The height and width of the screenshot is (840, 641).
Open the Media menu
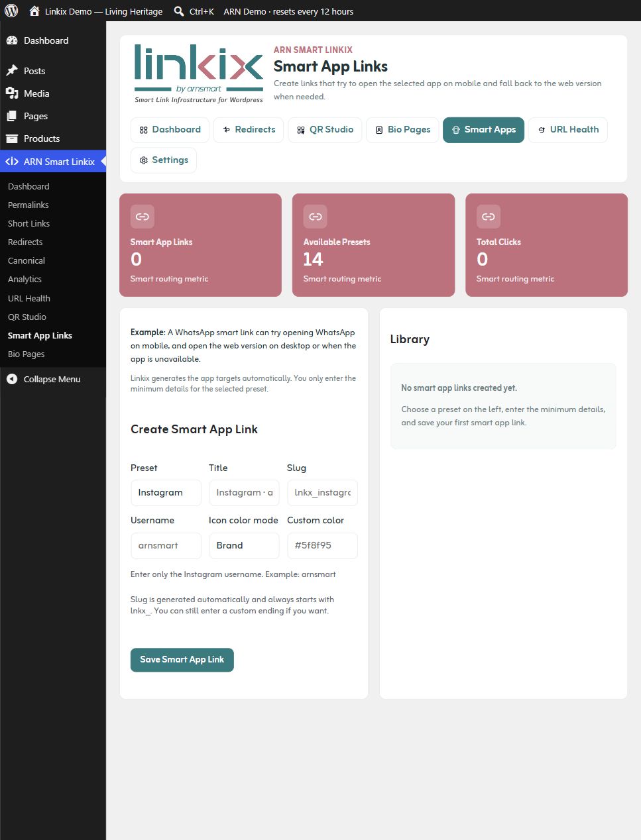53,93
